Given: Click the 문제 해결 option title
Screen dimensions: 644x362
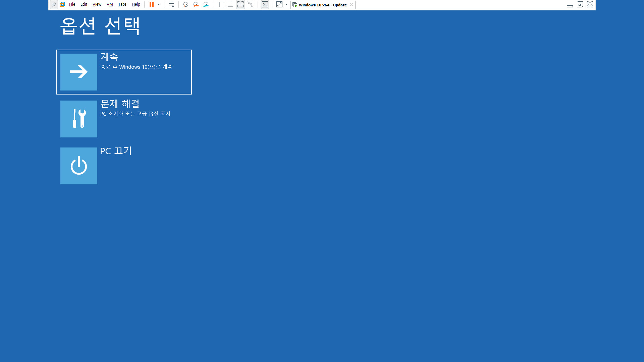Looking at the screenshot, I should point(120,104).
